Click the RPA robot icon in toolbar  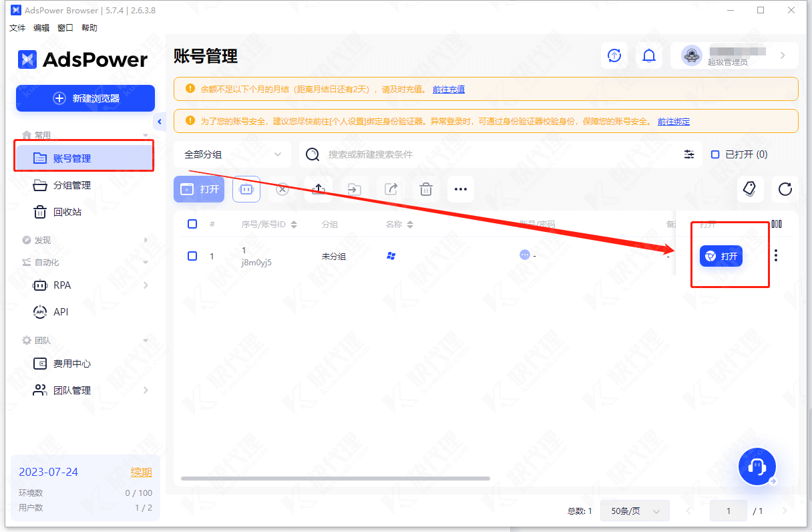point(246,189)
